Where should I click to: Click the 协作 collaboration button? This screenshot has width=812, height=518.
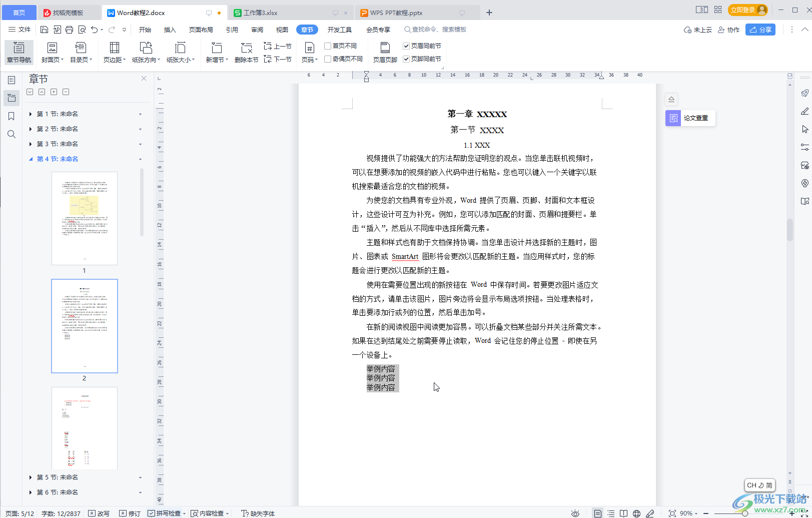tap(729, 30)
